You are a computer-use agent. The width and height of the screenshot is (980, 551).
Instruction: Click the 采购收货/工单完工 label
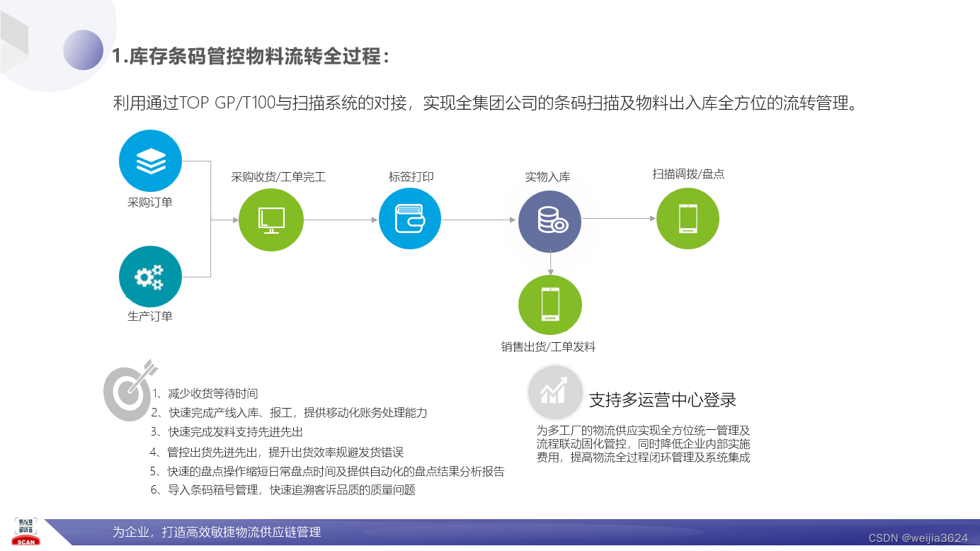tap(278, 177)
